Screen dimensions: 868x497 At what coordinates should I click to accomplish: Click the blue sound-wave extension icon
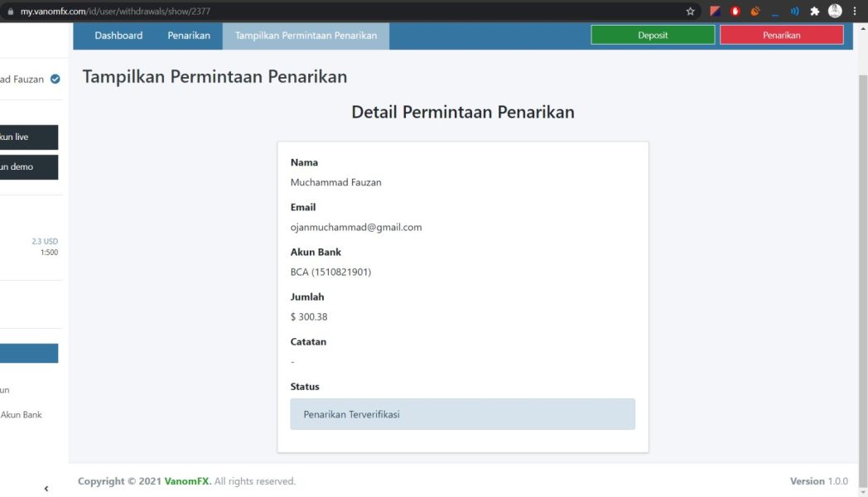click(794, 11)
